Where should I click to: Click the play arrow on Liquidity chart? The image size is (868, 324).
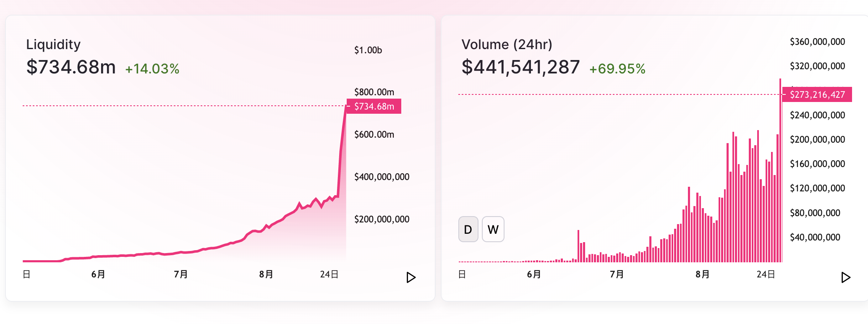[x=411, y=277]
